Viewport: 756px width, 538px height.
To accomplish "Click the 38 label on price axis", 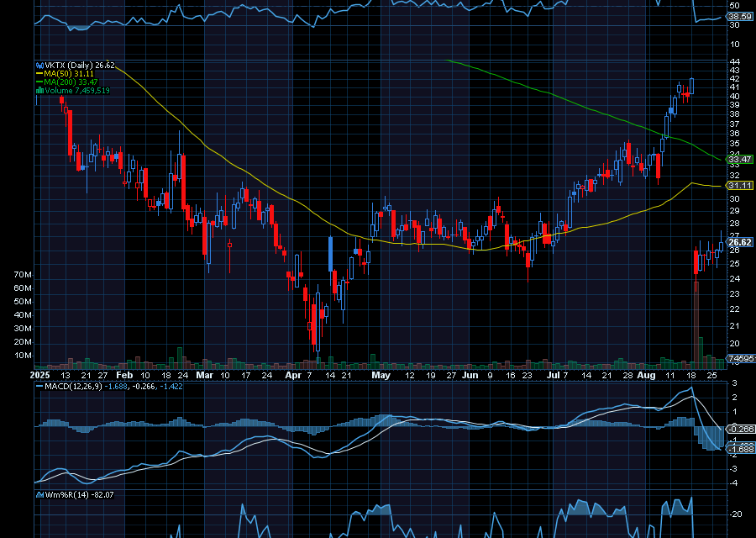I will [x=734, y=114].
